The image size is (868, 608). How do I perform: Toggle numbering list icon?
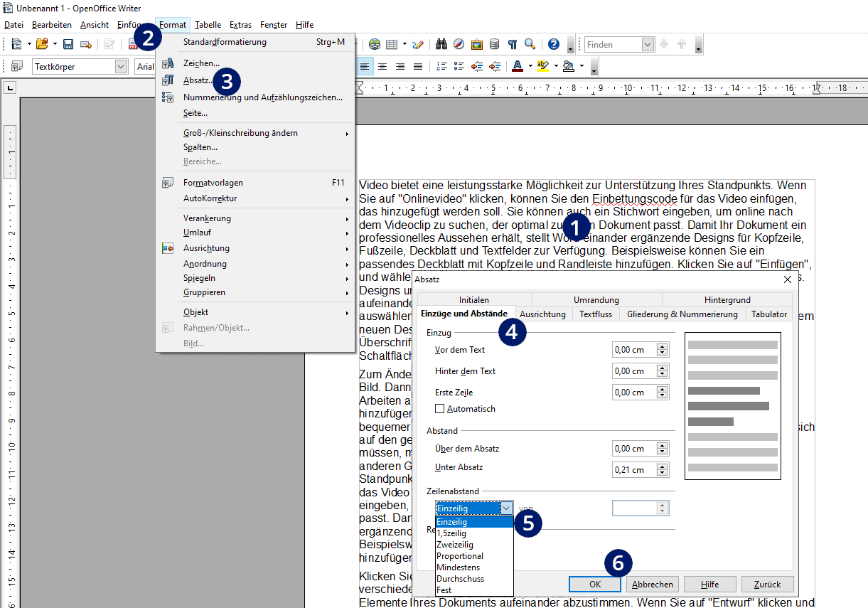[x=441, y=66]
